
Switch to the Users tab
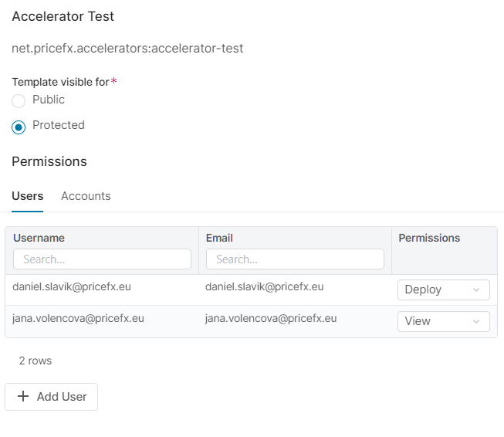point(27,196)
